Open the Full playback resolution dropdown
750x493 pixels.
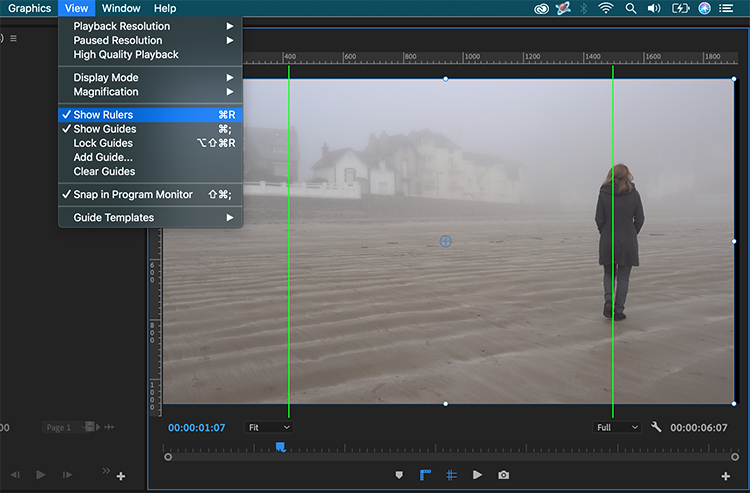(617, 427)
